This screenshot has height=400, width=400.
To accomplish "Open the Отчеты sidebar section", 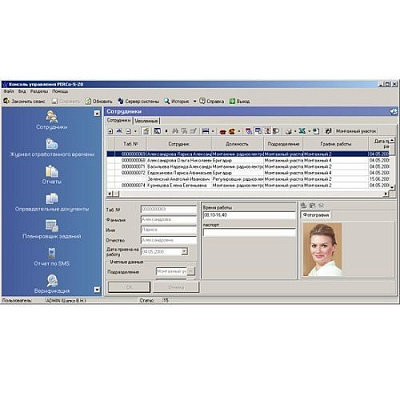I will coord(52,174).
